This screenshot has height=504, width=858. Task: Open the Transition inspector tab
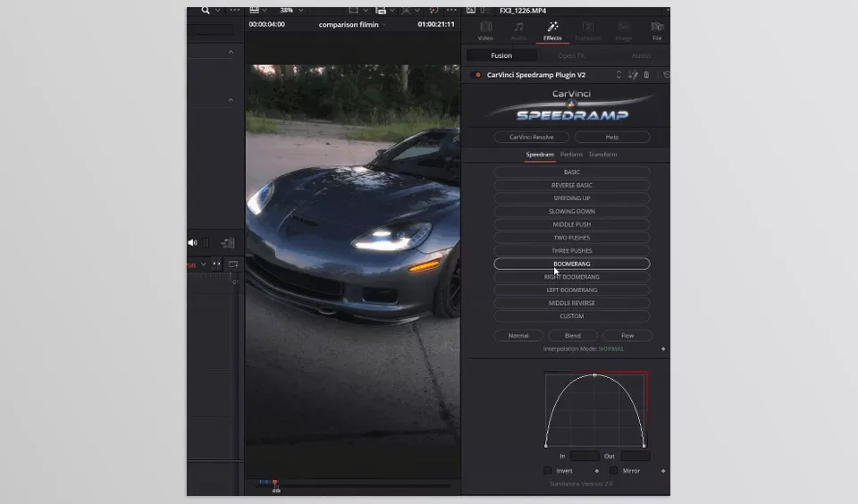point(588,31)
